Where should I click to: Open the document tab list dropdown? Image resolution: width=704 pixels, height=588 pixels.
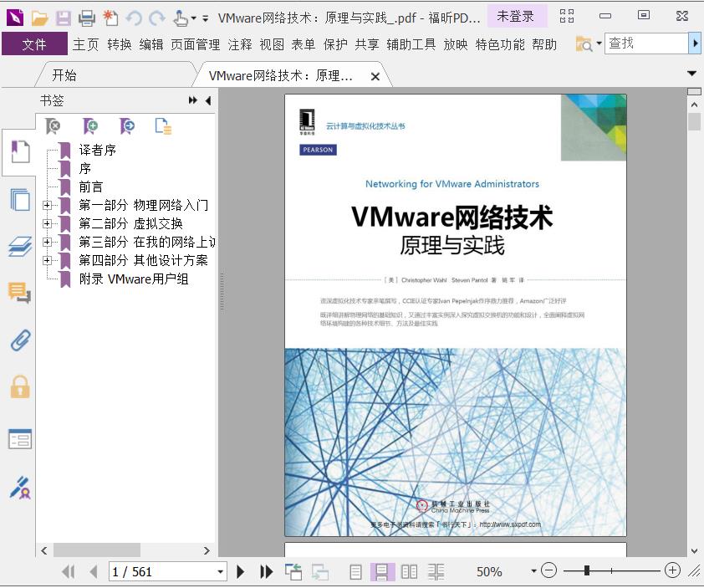pyautogui.click(x=692, y=74)
